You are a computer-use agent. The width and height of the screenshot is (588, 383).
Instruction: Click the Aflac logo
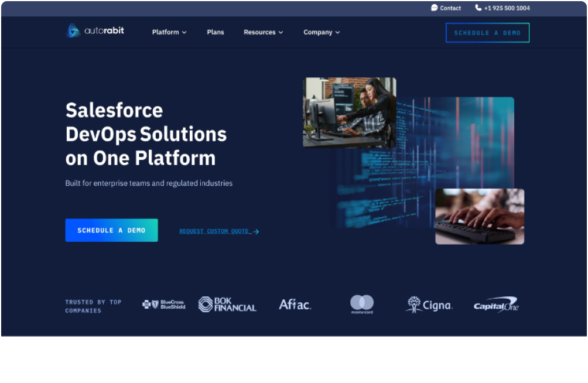coord(295,304)
